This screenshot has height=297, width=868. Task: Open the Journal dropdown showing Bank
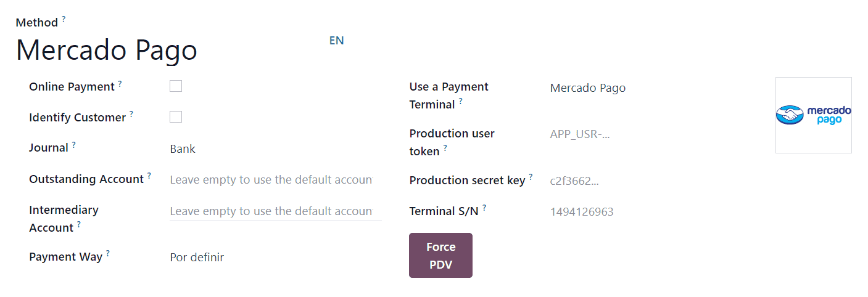coord(271,148)
